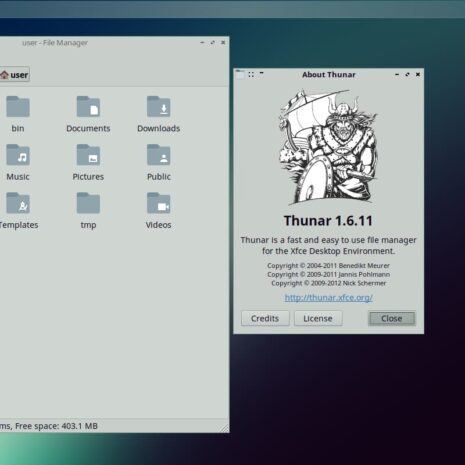This screenshot has height=465, width=465.
Task: Show License in About Thunar
Action: (318, 318)
